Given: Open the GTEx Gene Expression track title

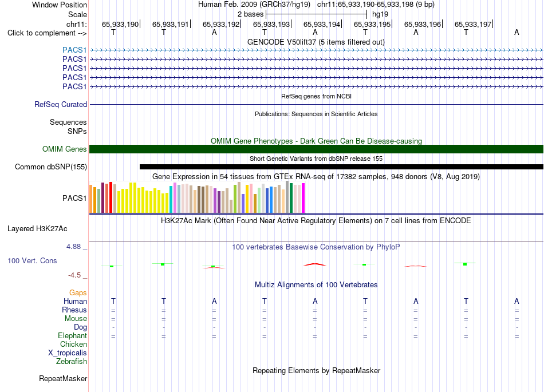Looking at the screenshot, I should (x=316, y=177).
